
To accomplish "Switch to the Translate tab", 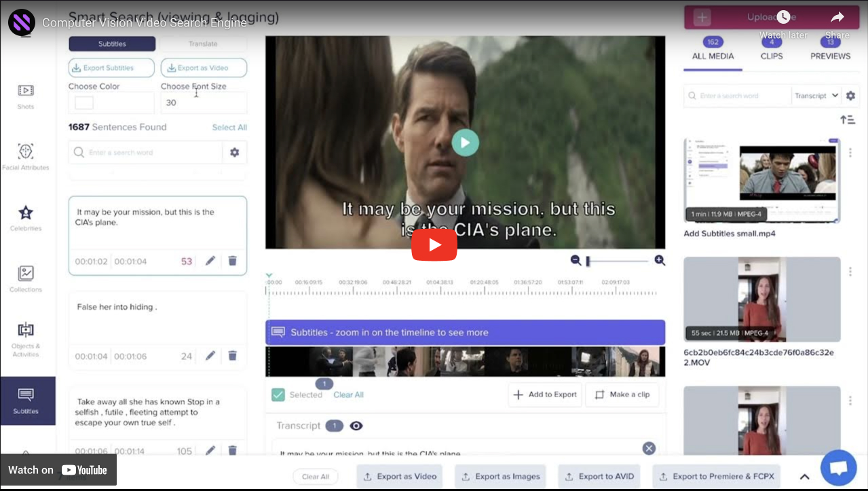I will (x=203, y=44).
